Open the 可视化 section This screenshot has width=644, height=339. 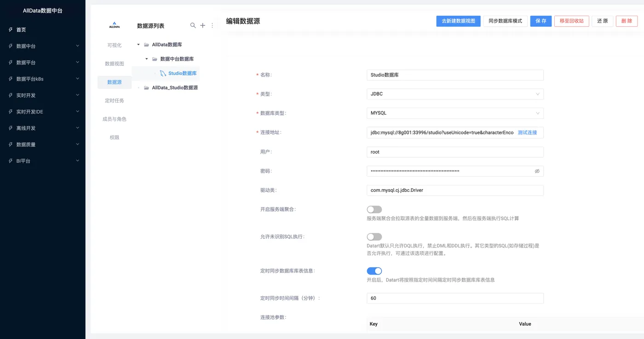pos(115,45)
